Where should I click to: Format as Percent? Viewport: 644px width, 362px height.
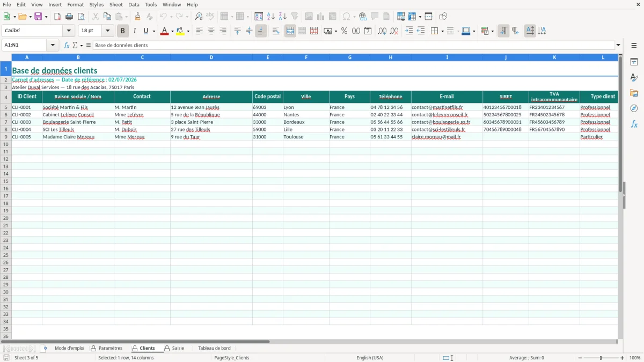(x=344, y=31)
